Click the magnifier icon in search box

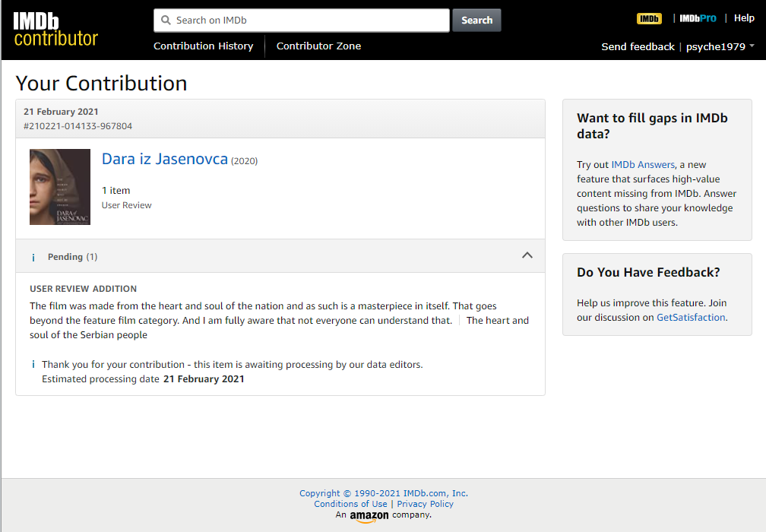coord(166,20)
